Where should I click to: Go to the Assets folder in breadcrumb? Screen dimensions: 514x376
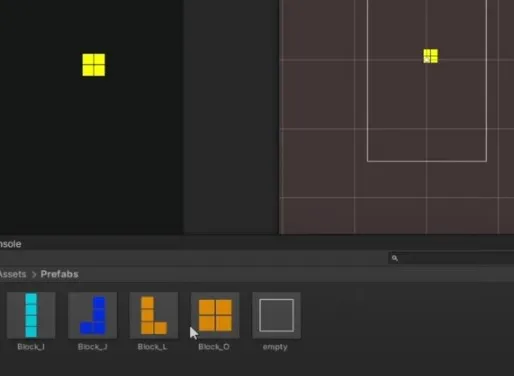tap(13, 274)
